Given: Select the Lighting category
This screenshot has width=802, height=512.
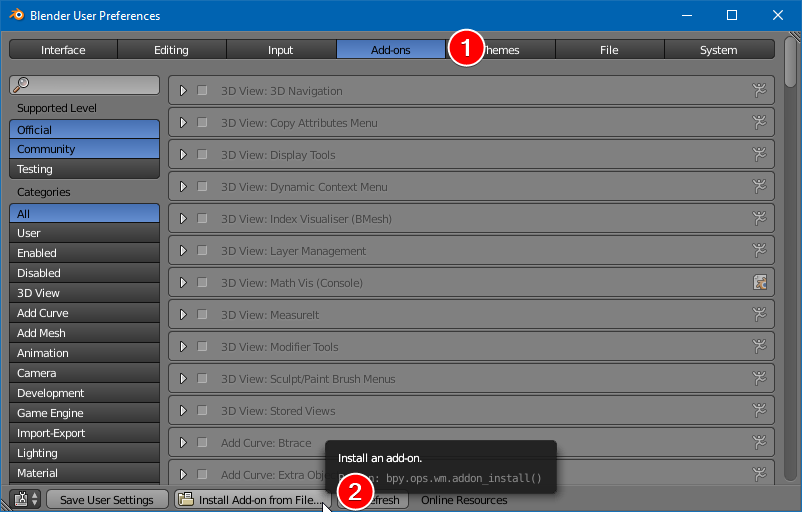Looking at the screenshot, I should coord(84,453).
